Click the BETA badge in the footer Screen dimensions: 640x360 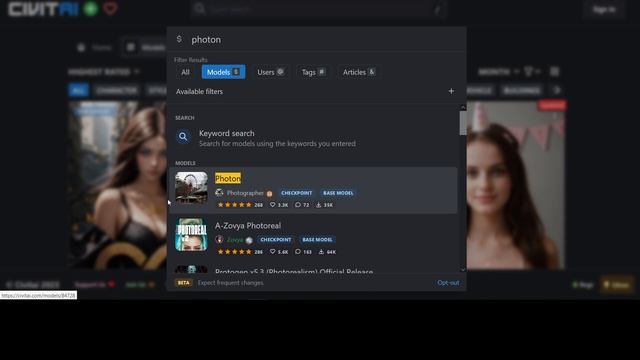click(x=183, y=282)
